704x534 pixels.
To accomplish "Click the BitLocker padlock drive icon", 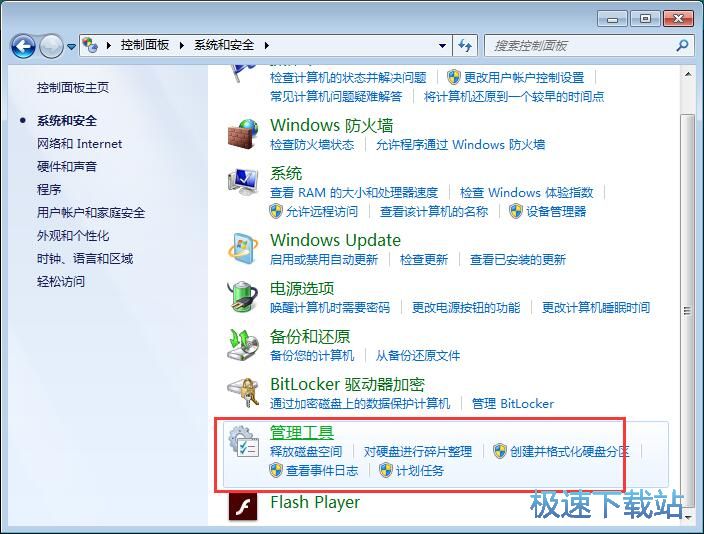I will pyautogui.click(x=243, y=393).
